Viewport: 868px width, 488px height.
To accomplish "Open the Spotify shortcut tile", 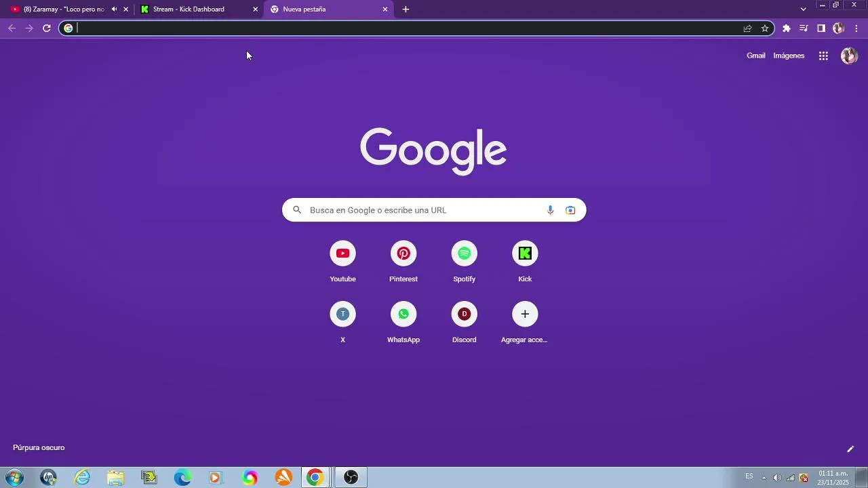I will click(x=464, y=261).
